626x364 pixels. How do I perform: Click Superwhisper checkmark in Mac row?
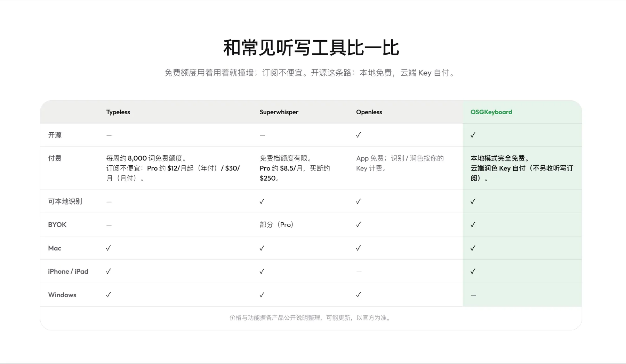[262, 248]
